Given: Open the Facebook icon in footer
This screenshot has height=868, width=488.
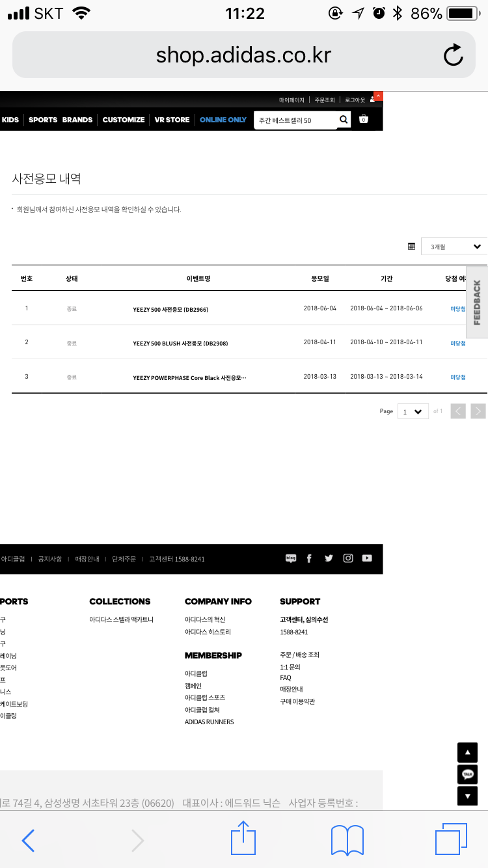Looking at the screenshot, I should [x=309, y=558].
